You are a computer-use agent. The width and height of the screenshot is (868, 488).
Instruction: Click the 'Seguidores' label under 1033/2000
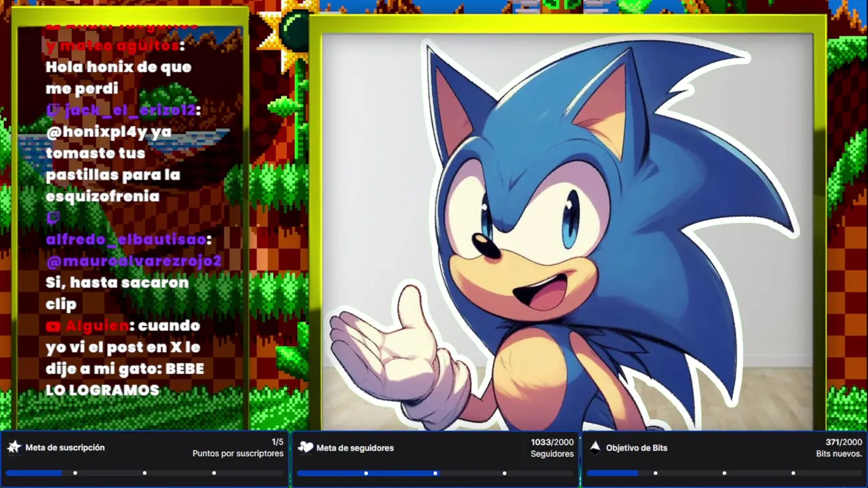click(552, 453)
